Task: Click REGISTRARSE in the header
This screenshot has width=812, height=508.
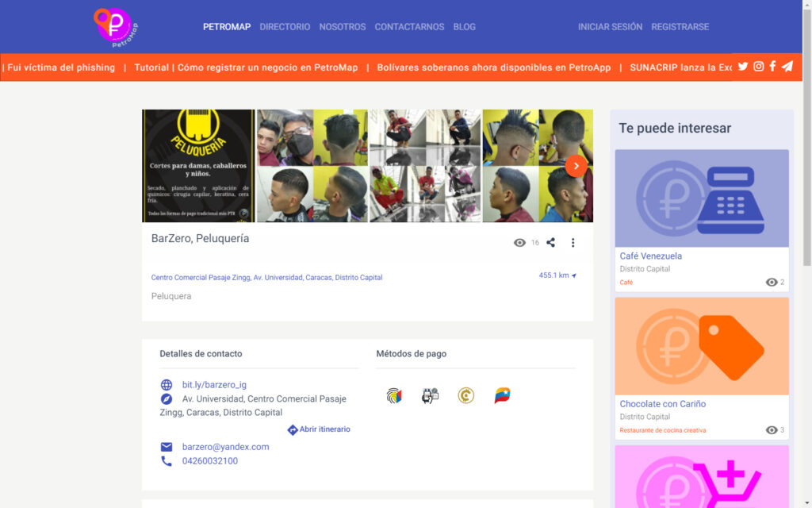Action: (x=680, y=27)
